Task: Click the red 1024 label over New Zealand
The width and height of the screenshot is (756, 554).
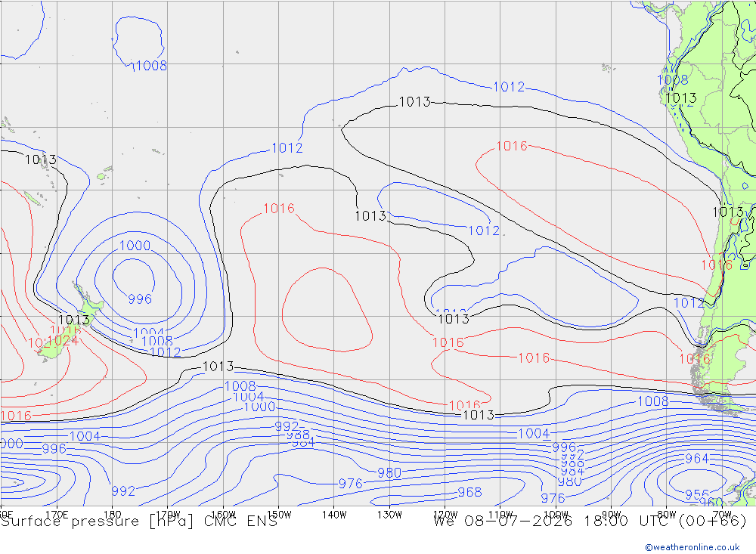Action: coord(63,341)
